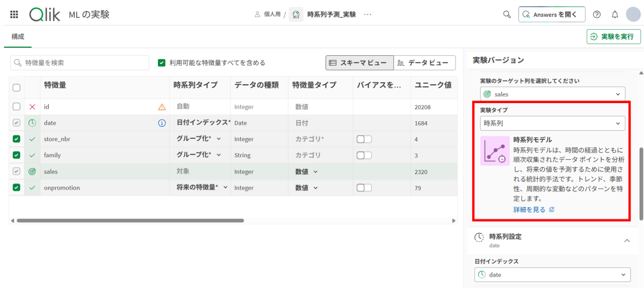Click the clock icon beside 時系列設定
Viewport: 644px width, 292px height.
click(479, 237)
